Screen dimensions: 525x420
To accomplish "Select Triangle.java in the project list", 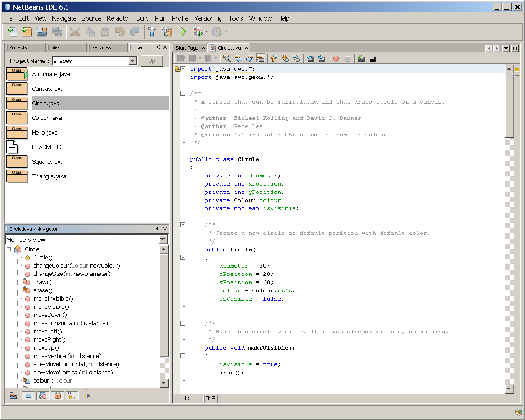I will coord(49,176).
